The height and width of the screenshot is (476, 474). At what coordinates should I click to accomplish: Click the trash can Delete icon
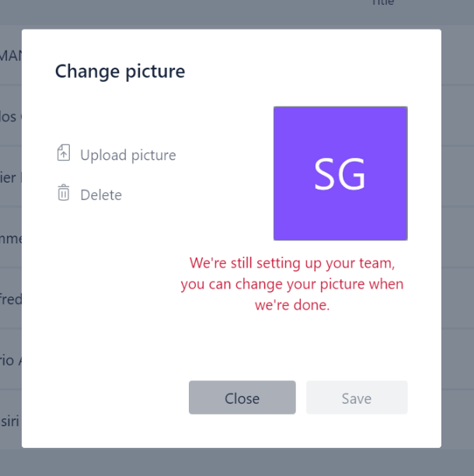64,192
